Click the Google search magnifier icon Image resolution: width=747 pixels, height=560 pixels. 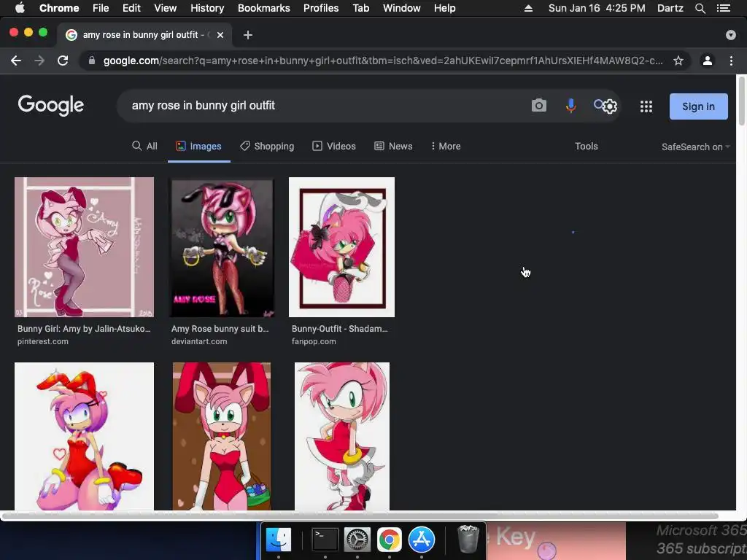coord(598,104)
